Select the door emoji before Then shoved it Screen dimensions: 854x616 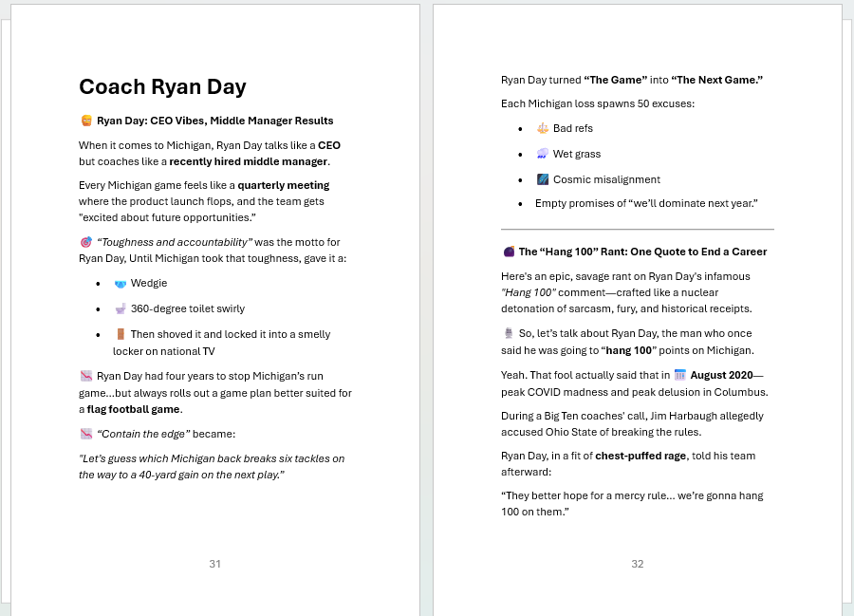[121, 334]
